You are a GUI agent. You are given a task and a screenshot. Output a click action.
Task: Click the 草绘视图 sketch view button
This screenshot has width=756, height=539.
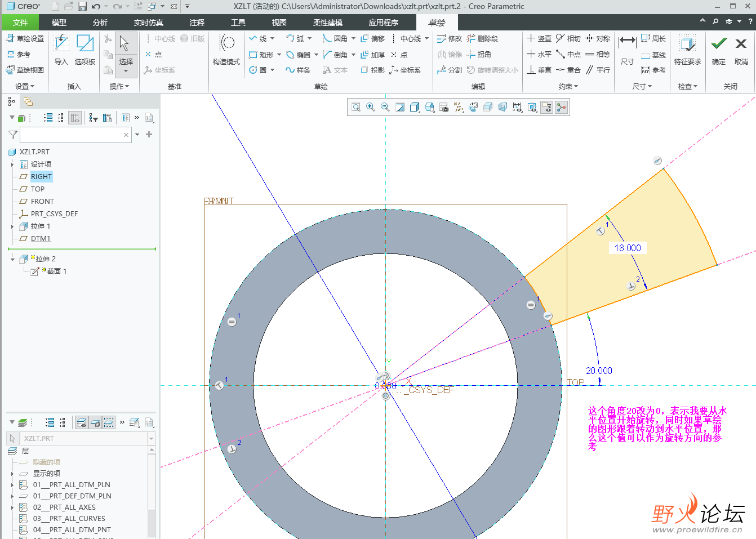click(x=25, y=70)
